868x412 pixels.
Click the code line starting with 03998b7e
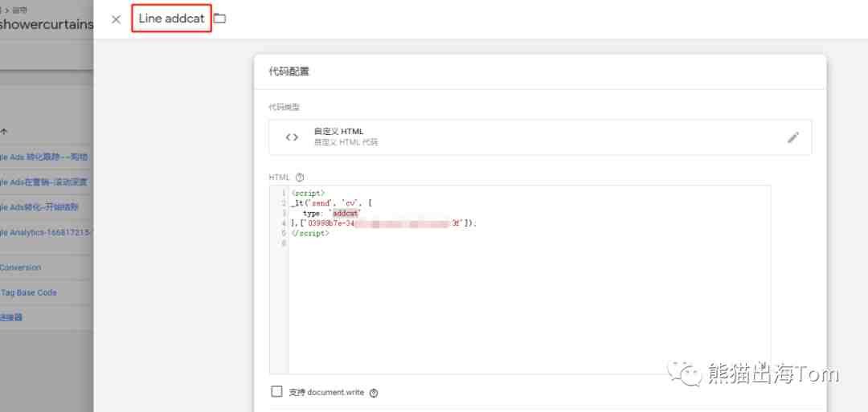(383, 223)
